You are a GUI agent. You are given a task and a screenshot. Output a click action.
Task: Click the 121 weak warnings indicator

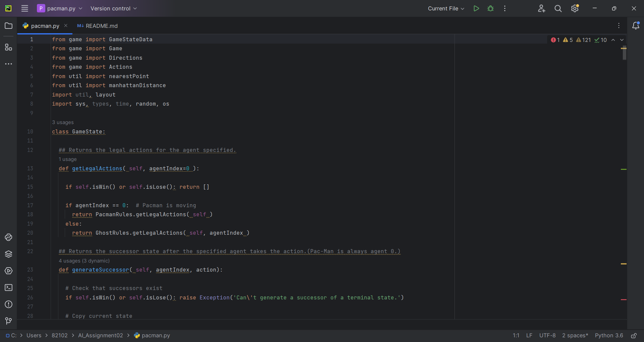pos(583,40)
